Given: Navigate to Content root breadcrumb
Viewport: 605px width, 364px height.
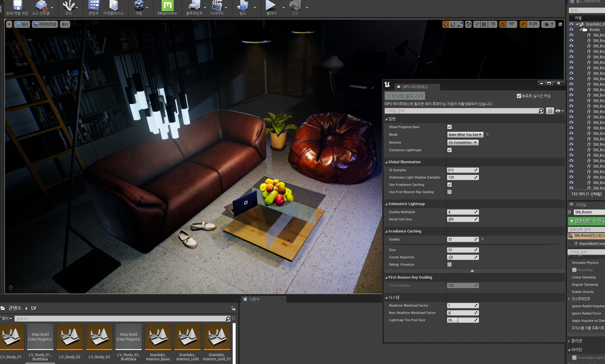Looking at the screenshot, I should click(x=15, y=308).
